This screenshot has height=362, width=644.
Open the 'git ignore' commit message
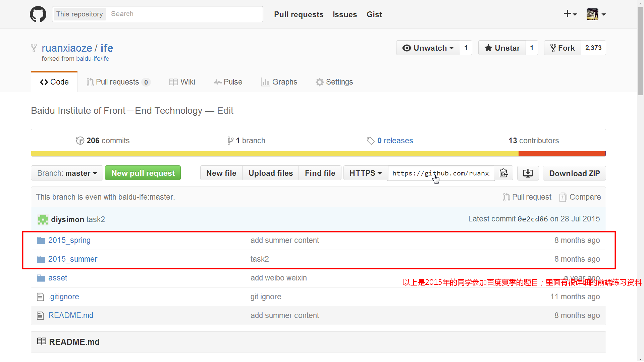pyautogui.click(x=266, y=297)
